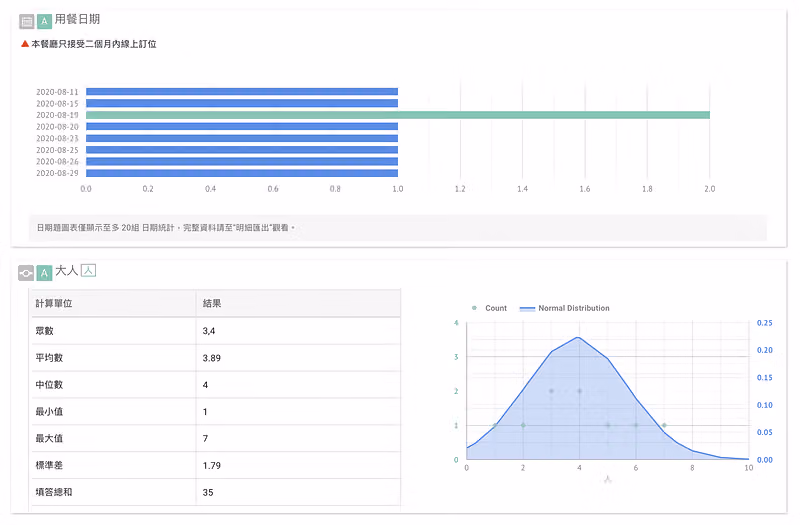This screenshot has width=800, height=525.
Task: Click the 最大值 row label
Action: pyautogui.click(x=49, y=439)
